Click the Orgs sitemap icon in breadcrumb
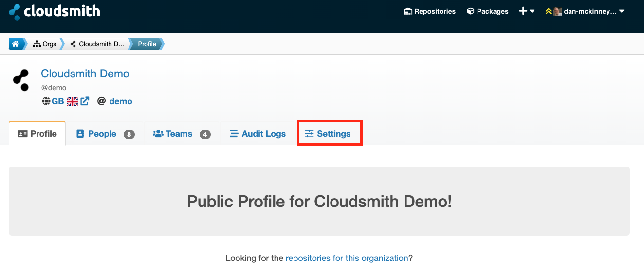The width and height of the screenshot is (644, 279). click(37, 44)
